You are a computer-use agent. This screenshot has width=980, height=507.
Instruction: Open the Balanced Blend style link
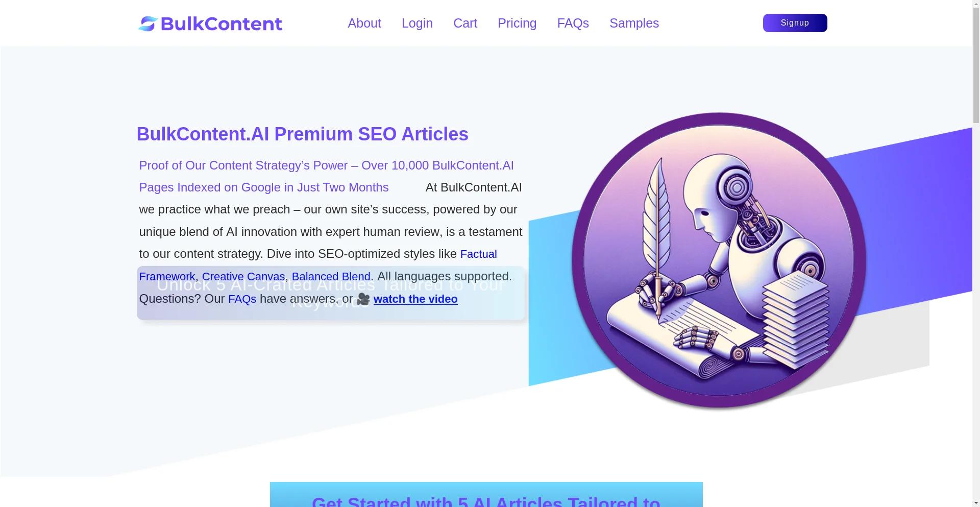[x=331, y=277]
